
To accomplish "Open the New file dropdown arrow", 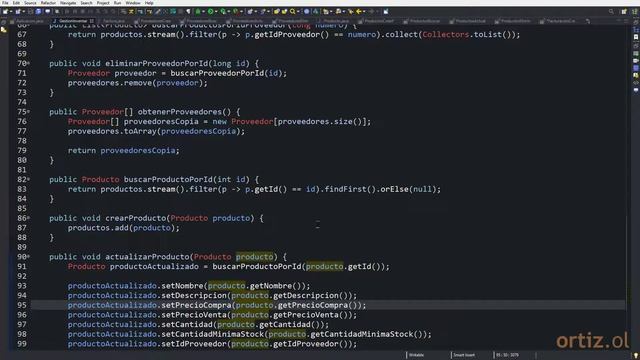I will point(11,11).
